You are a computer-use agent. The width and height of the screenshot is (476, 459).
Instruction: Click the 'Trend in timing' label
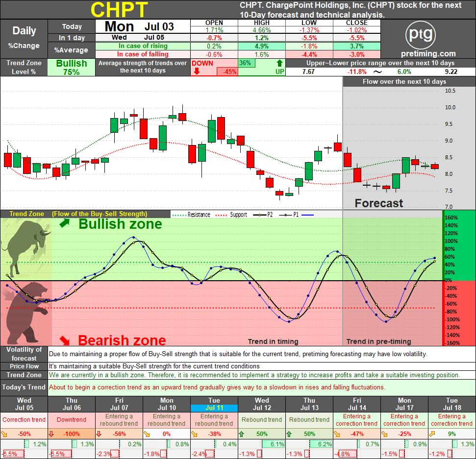tap(273, 341)
